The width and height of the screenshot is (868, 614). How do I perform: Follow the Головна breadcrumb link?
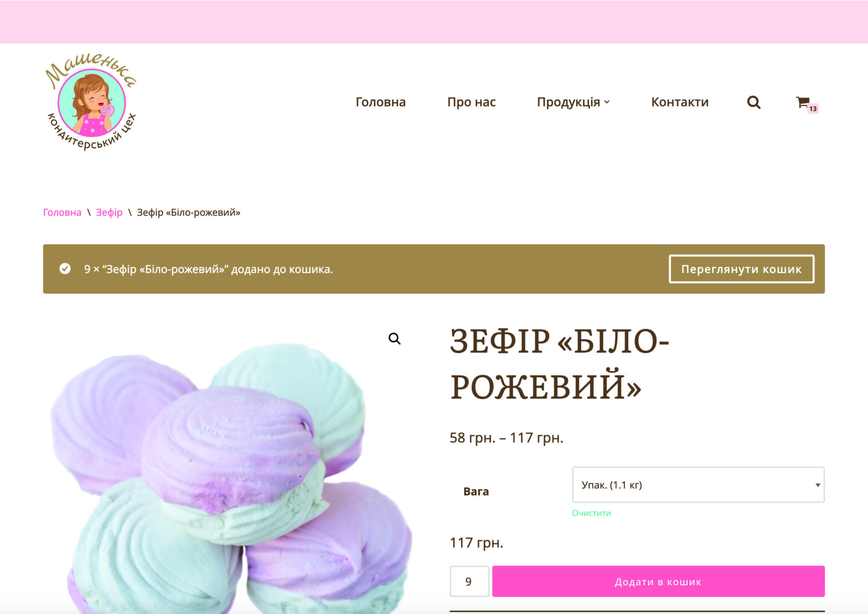[x=62, y=212]
